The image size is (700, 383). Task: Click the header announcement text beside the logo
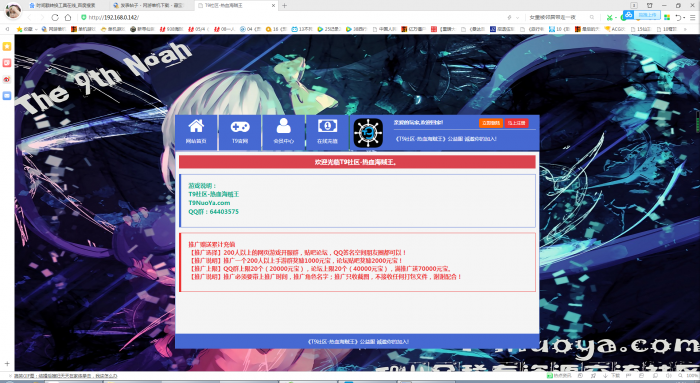446,139
